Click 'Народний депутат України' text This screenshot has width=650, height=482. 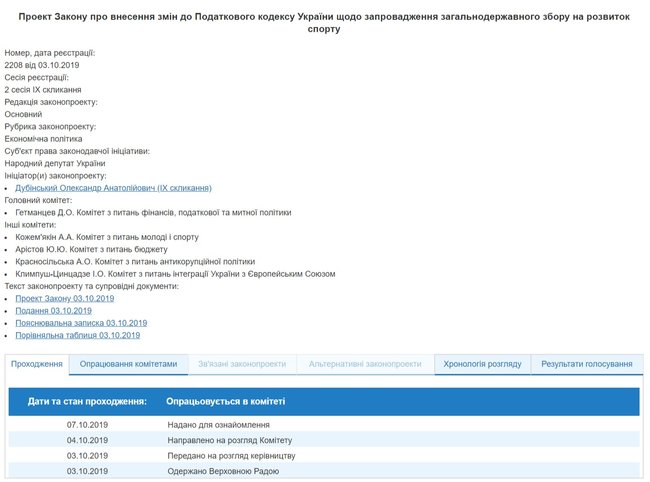[55, 163]
